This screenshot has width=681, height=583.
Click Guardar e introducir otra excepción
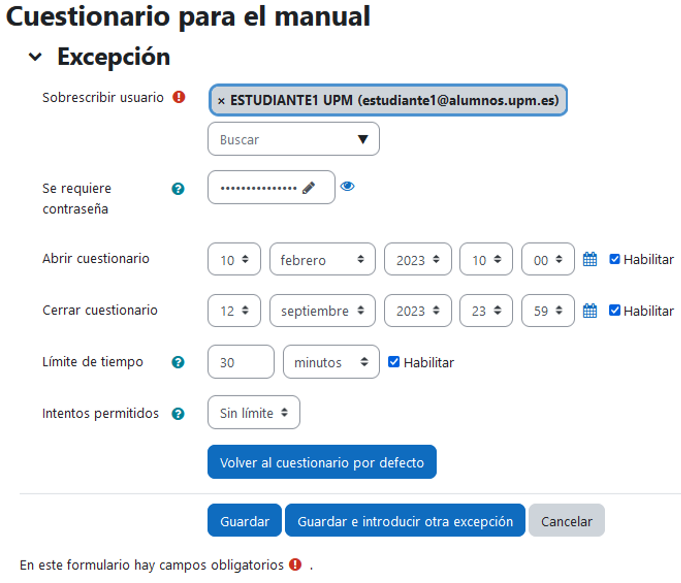(405, 520)
